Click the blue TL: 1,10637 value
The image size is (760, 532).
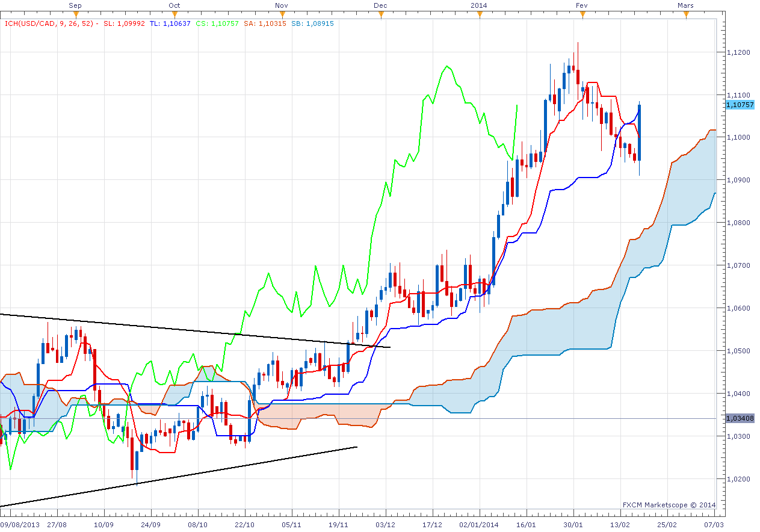170,23
